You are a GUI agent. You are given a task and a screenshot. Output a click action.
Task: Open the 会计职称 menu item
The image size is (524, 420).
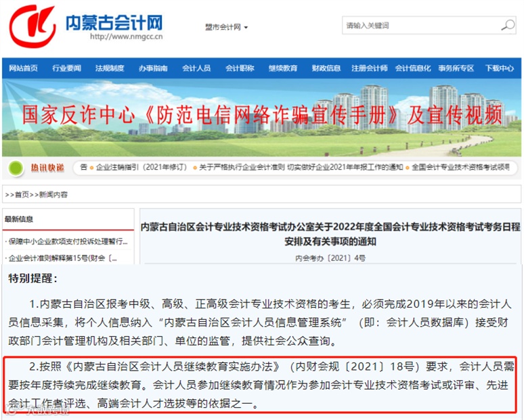[x=240, y=68]
